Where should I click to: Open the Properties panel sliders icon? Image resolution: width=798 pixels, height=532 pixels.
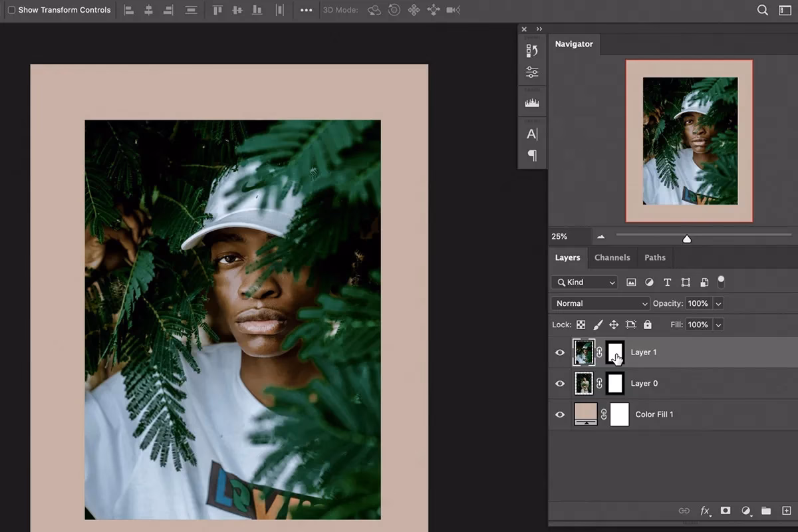click(532, 71)
